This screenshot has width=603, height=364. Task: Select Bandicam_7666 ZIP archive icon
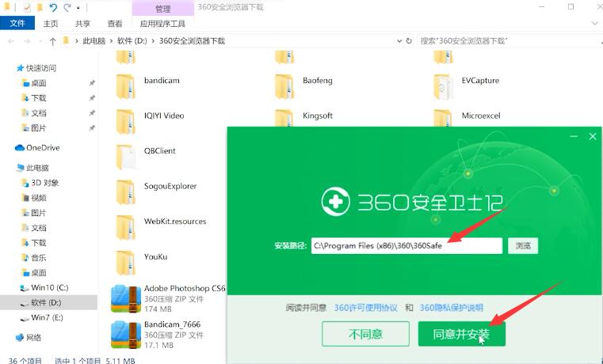click(x=126, y=336)
